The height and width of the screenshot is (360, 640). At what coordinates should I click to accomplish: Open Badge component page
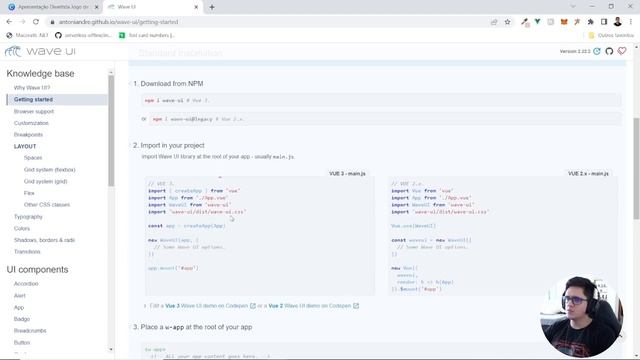point(22,319)
